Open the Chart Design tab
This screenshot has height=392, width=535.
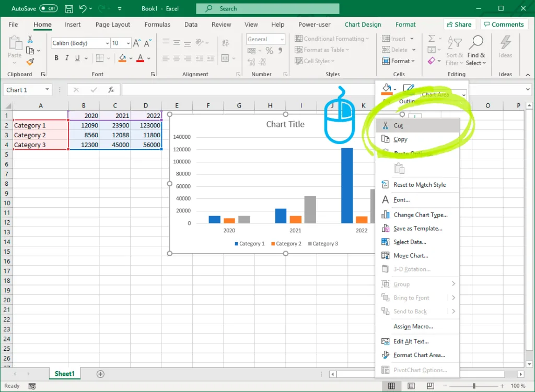click(363, 25)
